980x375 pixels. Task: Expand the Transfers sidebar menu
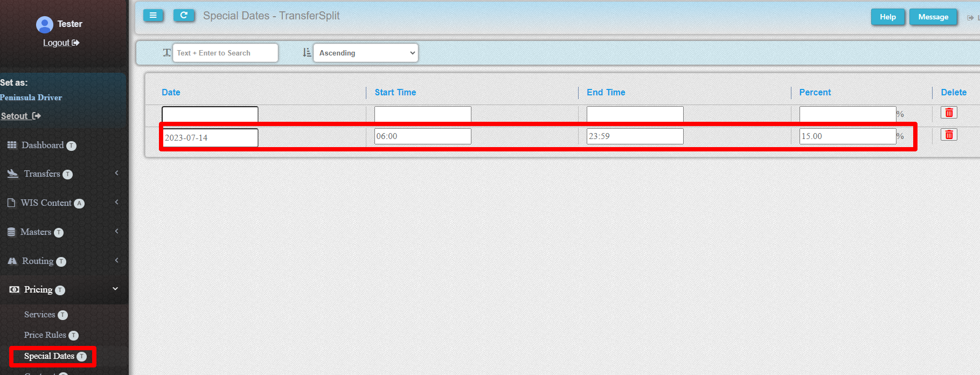click(x=42, y=174)
